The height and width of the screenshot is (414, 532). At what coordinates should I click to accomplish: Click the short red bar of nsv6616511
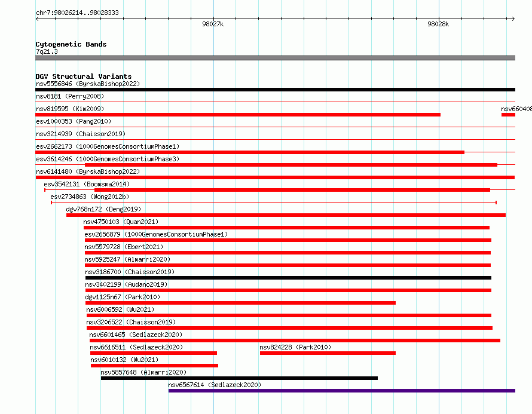click(154, 353)
